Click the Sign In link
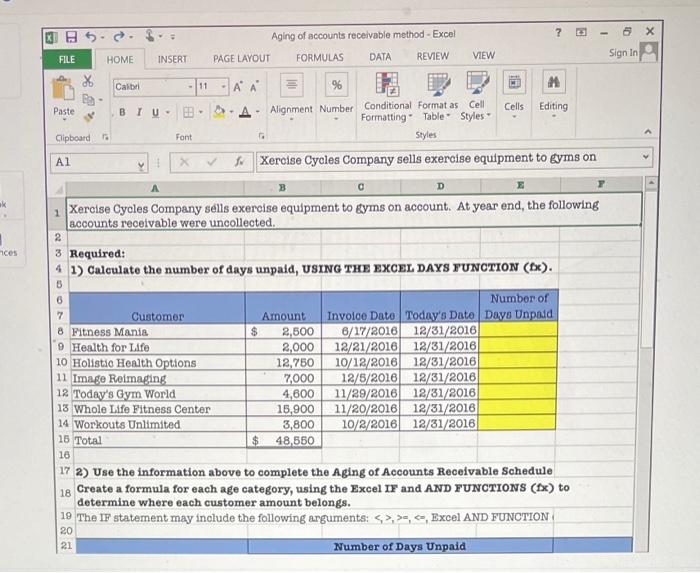 (x=623, y=53)
